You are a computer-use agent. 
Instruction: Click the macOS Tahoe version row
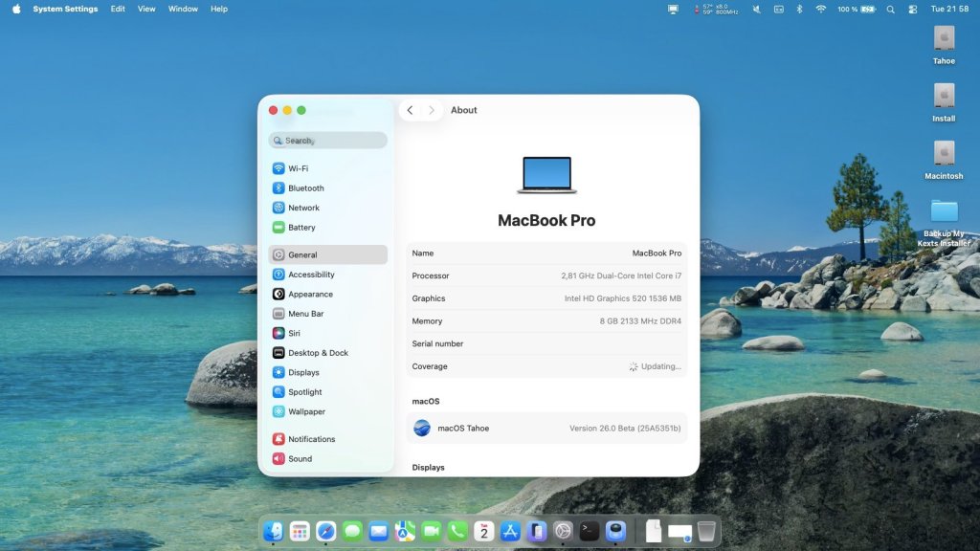coord(547,429)
